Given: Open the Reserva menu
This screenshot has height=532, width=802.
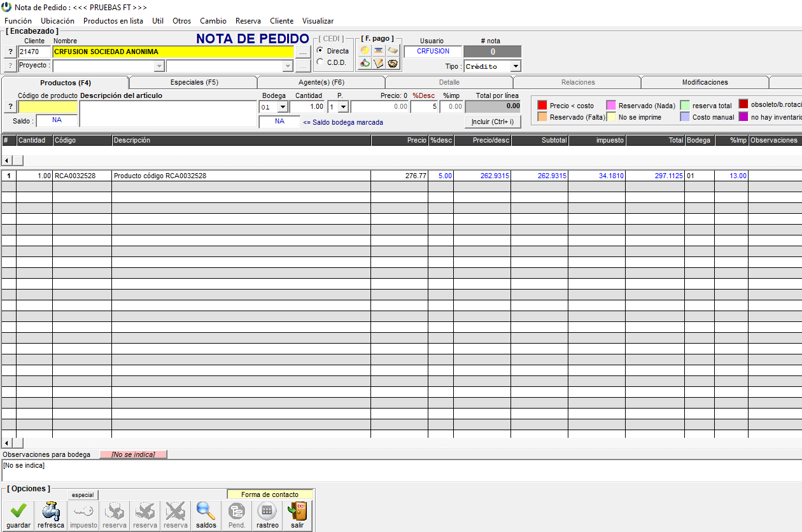Looking at the screenshot, I should (x=248, y=21).
